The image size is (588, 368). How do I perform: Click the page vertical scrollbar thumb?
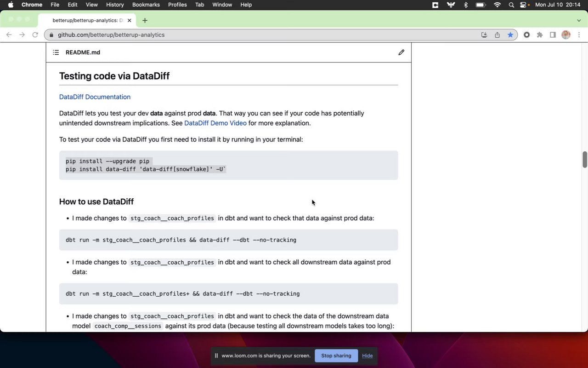pyautogui.click(x=585, y=160)
